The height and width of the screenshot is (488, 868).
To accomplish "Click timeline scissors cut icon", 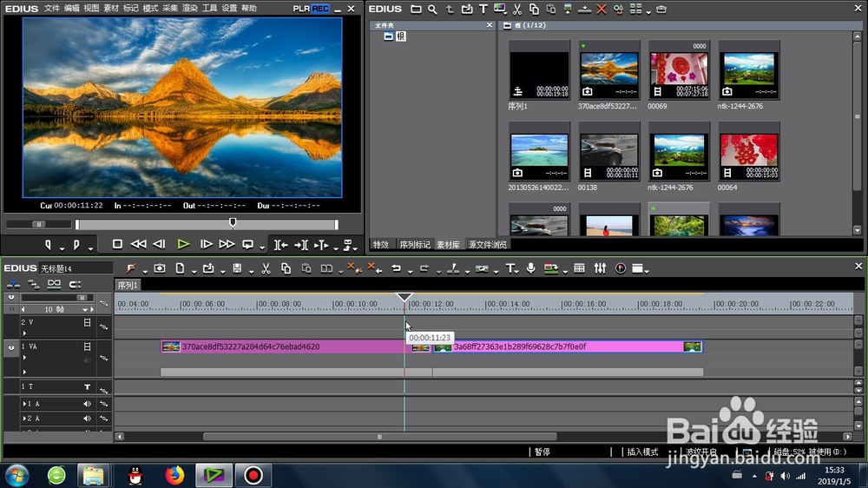I will pyautogui.click(x=266, y=268).
